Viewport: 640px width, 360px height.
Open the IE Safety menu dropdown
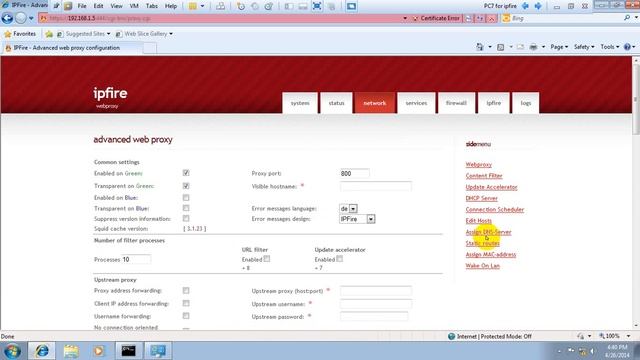tap(584, 47)
